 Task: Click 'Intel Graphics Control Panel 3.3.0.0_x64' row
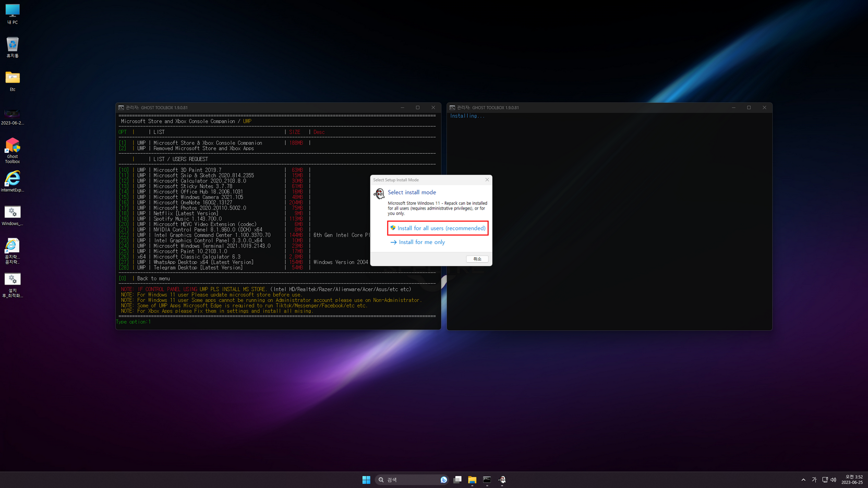tap(214, 241)
